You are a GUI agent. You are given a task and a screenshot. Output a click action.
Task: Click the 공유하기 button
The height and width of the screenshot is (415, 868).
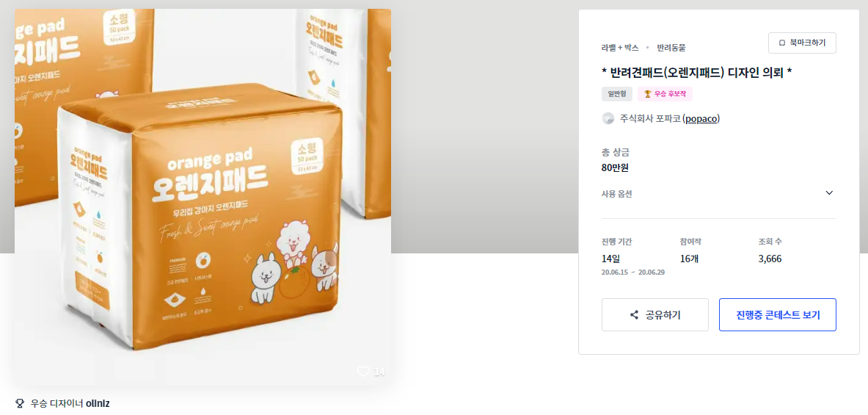tap(655, 314)
